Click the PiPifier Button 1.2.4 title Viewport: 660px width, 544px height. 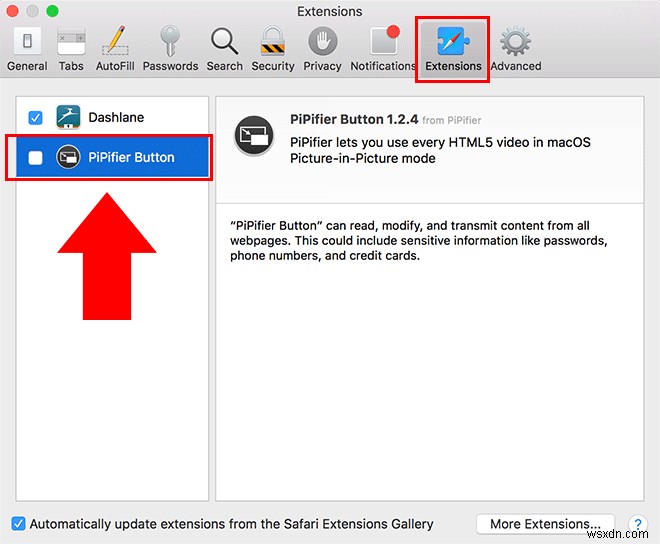click(354, 120)
